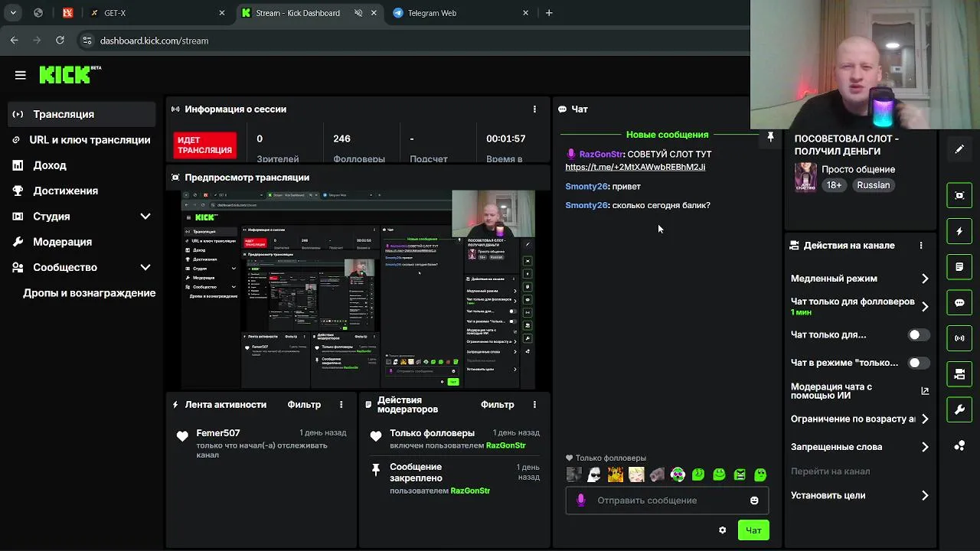Screen dimensions: 980x551
Task: Open the Достижения sidebar item
Action: point(81,191)
